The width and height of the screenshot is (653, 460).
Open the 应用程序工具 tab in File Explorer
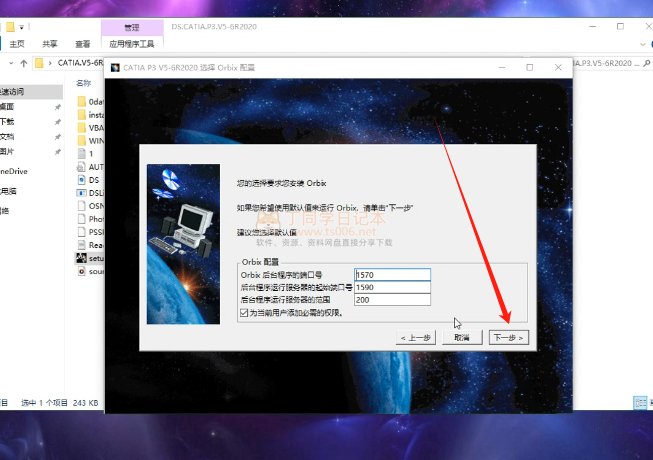(132, 44)
